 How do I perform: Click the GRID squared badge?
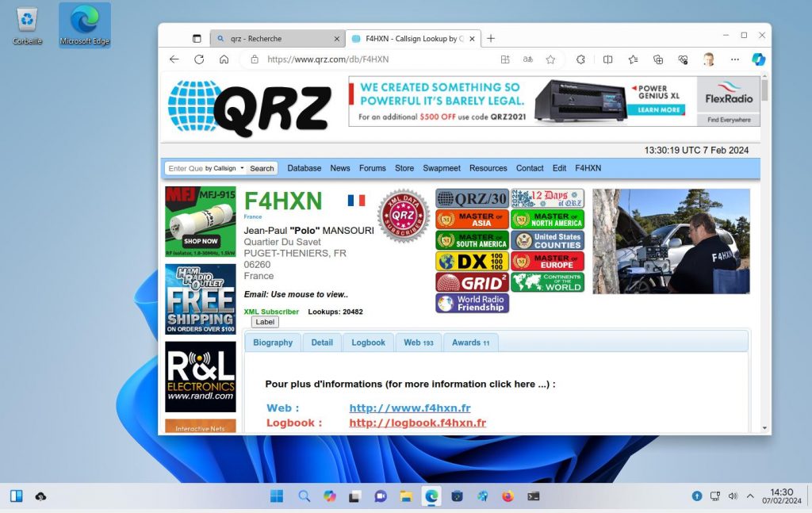coord(473,282)
